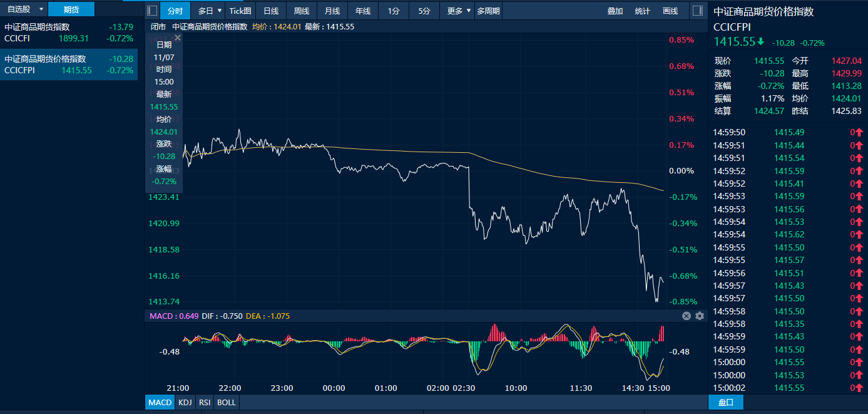Open MACD indicator settings gear
Screen dimensions: 868x414
tap(700, 316)
